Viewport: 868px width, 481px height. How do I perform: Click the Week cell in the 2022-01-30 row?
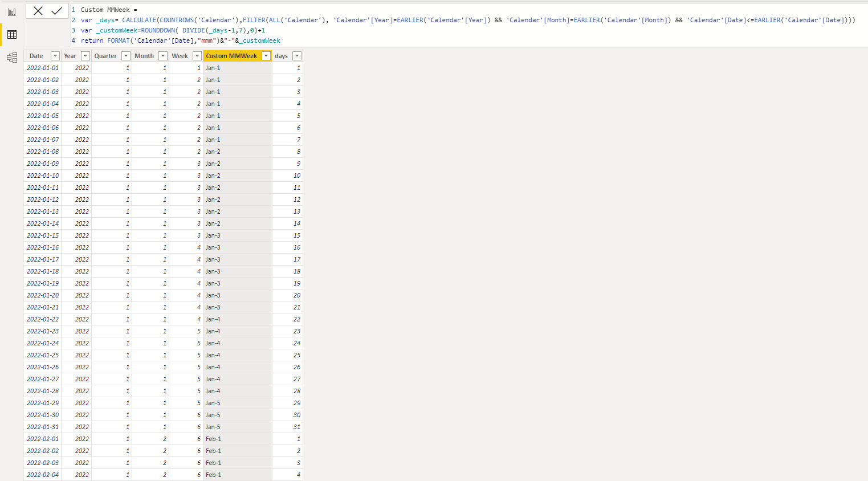click(x=186, y=415)
